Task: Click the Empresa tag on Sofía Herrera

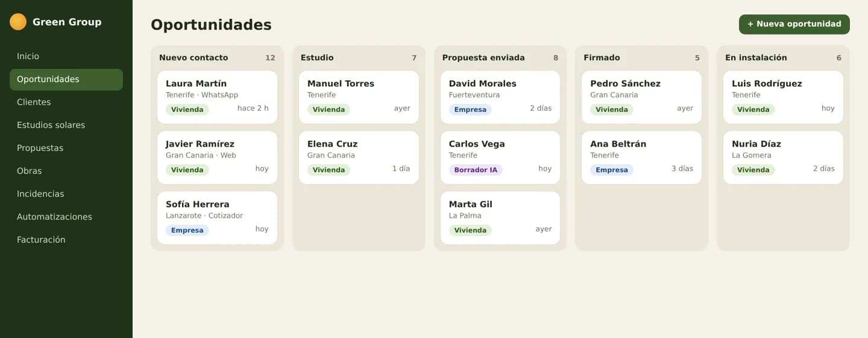Action: 187,230
